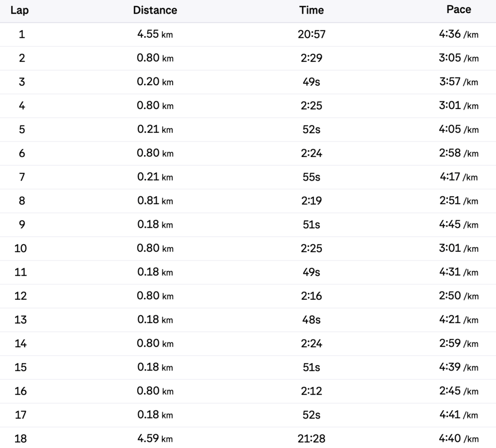Click the 2:51 /km pace value
Image resolution: width=496 pixels, height=448 pixels.
[x=458, y=201]
